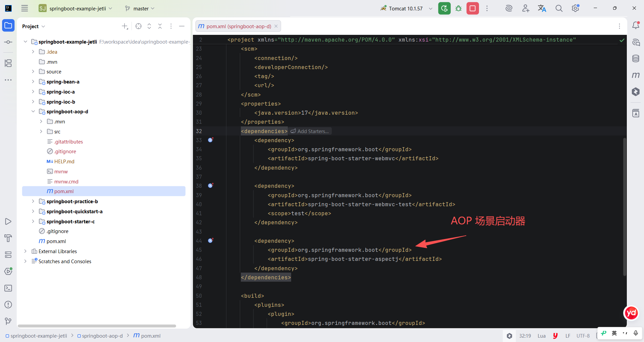
Task: Open the Structure tool window icon
Action: (8, 63)
